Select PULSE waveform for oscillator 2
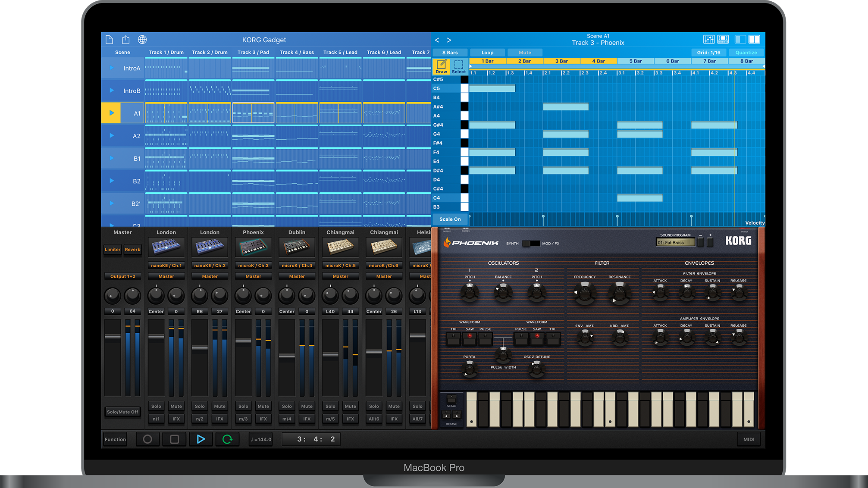The width and height of the screenshot is (868, 488). [x=521, y=339]
